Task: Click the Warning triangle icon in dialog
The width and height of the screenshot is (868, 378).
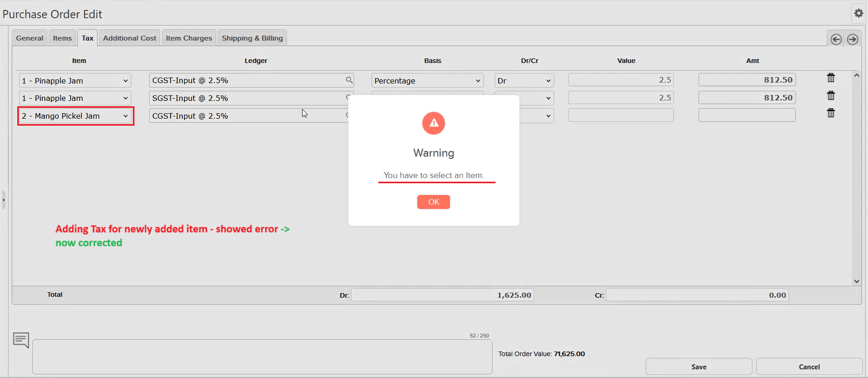Action: click(x=434, y=123)
